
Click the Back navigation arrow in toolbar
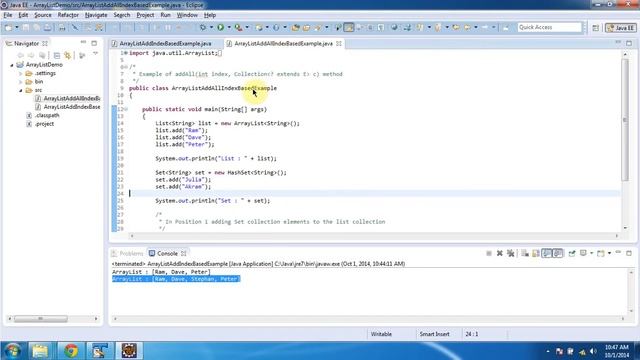(467, 27)
